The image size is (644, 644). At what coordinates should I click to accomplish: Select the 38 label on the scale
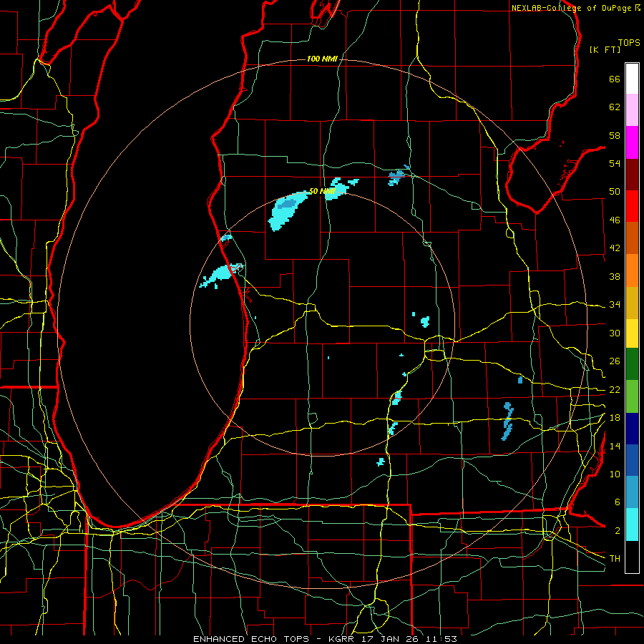[x=615, y=276]
